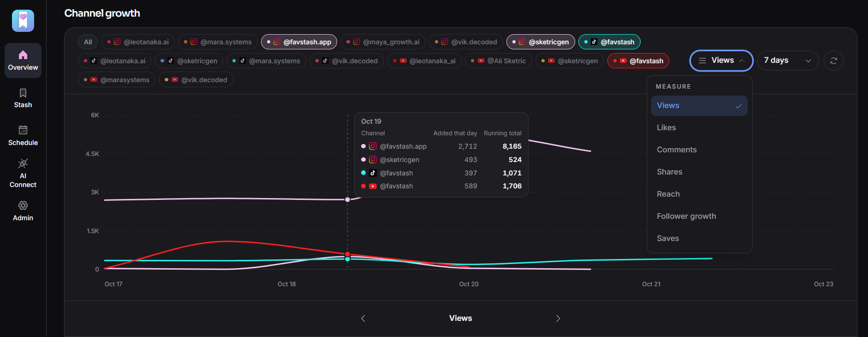Screen dimensions: 868x337
Task: Collapse the Views measure dropdown
Action: point(721,60)
